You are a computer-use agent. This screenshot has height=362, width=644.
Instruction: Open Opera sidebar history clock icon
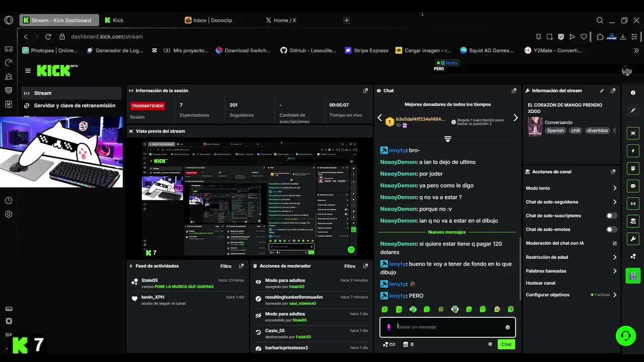pos(9,200)
